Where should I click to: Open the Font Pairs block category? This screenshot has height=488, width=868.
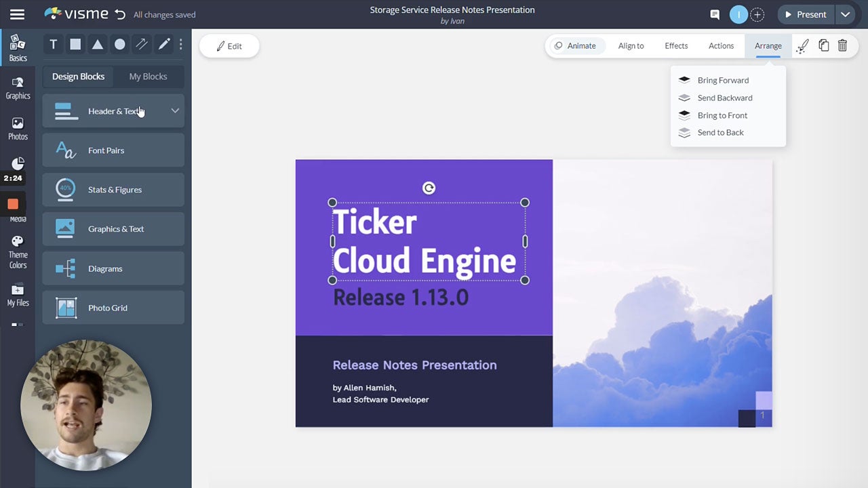(x=113, y=150)
